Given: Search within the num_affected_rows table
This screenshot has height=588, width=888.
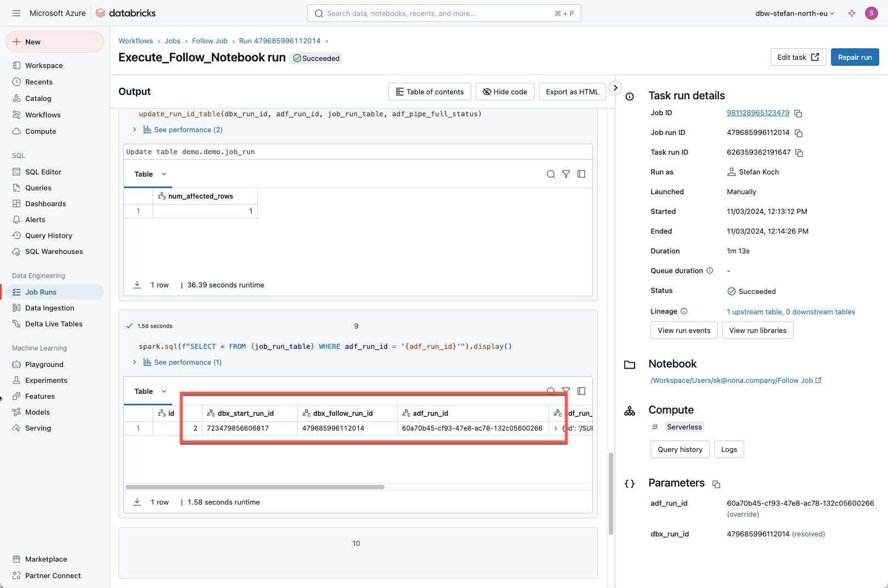Looking at the screenshot, I should tap(551, 174).
